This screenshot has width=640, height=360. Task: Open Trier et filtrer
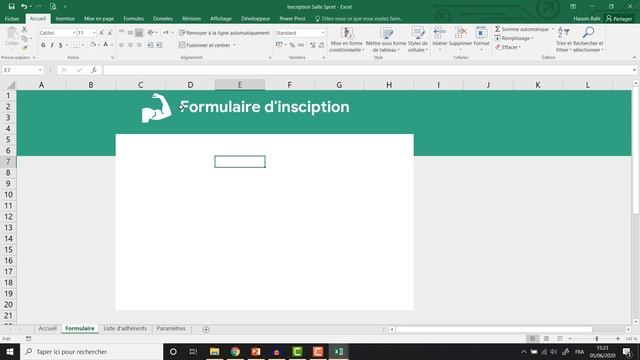(564, 40)
